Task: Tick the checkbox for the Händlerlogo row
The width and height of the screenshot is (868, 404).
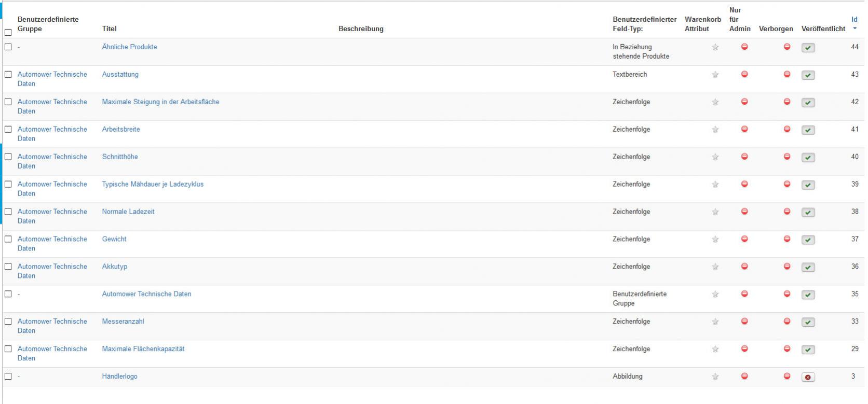Action: click(x=8, y=377)
